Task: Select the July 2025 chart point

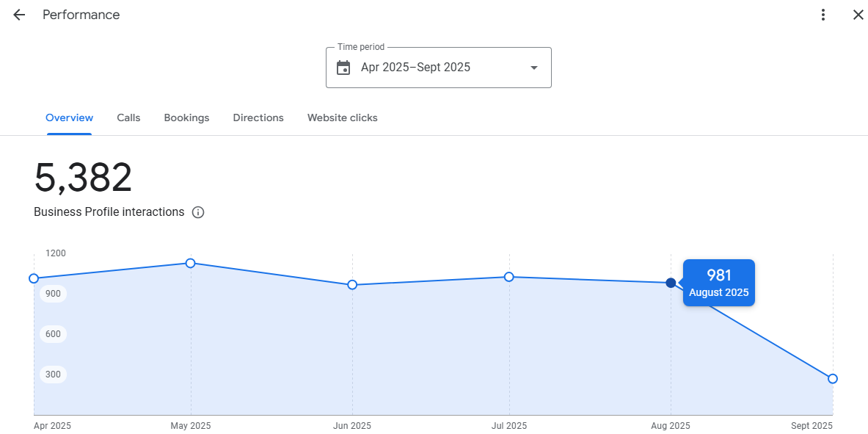Action: [x=508, y=277]
